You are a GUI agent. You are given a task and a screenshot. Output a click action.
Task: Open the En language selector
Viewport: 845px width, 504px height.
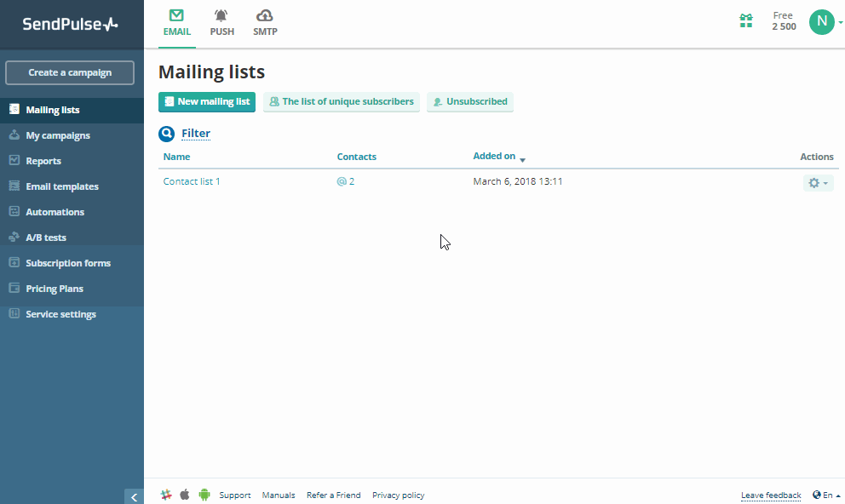825,495
